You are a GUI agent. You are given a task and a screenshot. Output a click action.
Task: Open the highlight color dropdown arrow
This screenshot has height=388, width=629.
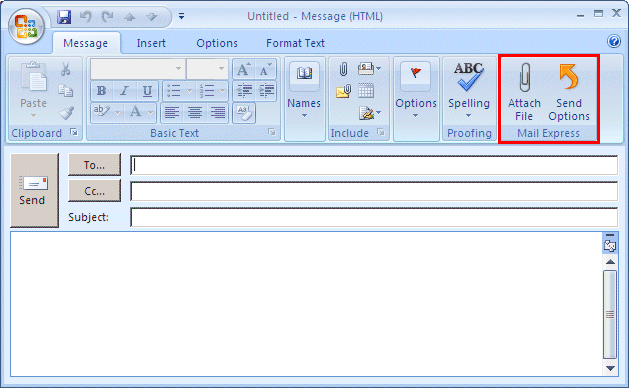[118, 113]
